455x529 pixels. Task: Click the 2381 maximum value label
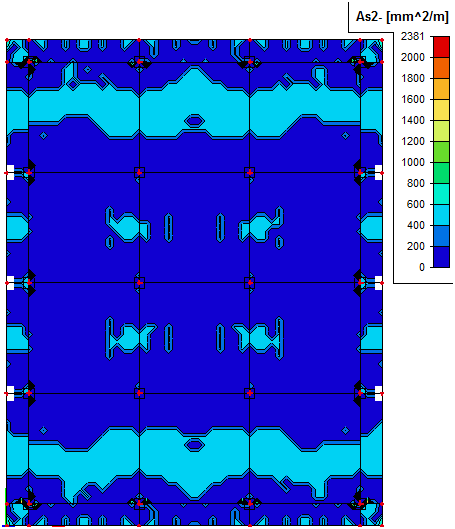click(x=412, y=36)
